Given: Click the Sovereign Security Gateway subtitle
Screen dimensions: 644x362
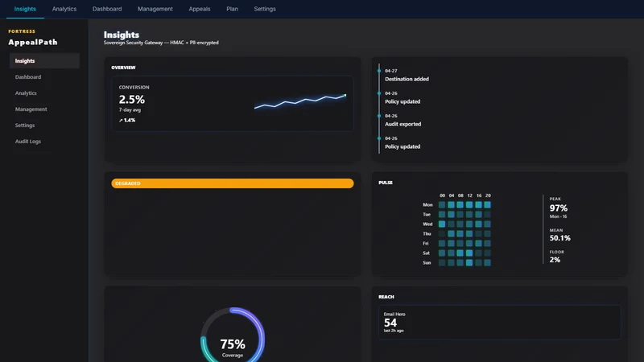Looking at the screenshot, I should (x=161, y=43).
